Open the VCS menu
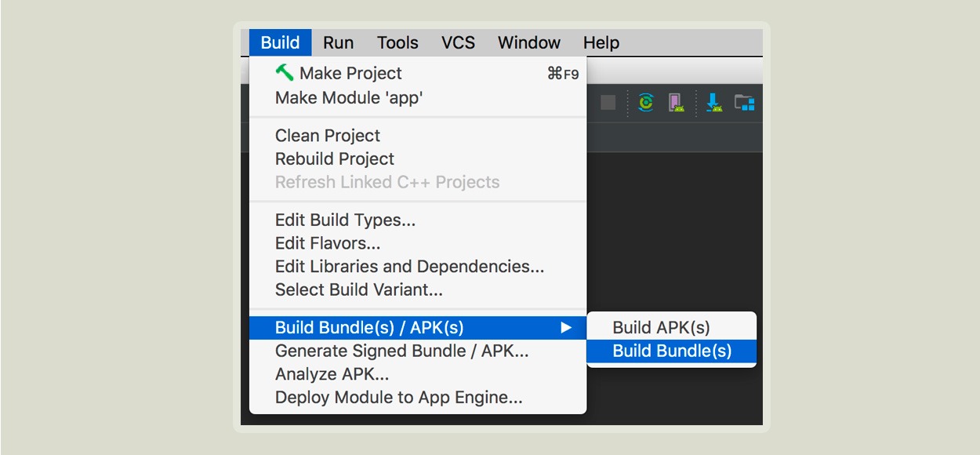This screenshot has width=980, height=455. coord(458,42)
